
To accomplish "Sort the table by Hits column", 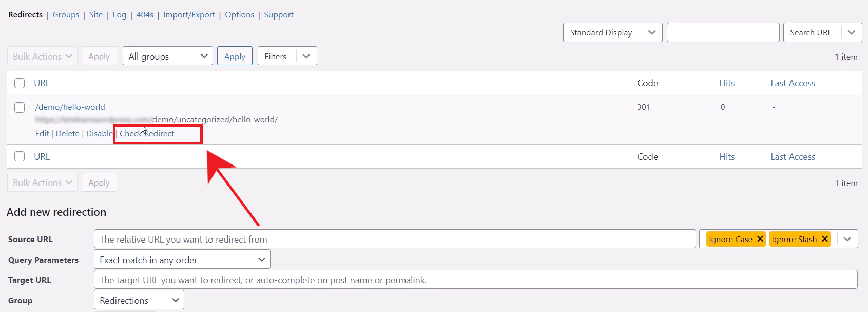I will click(727, 83).
